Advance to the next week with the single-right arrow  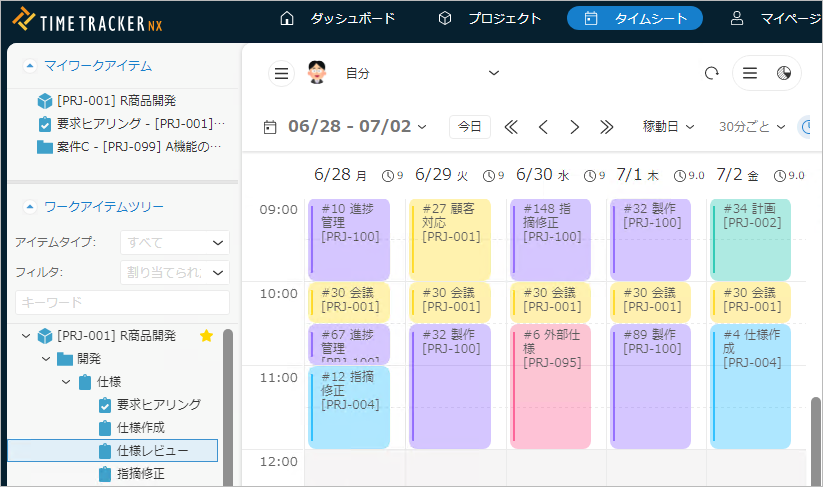pos(575,127)
